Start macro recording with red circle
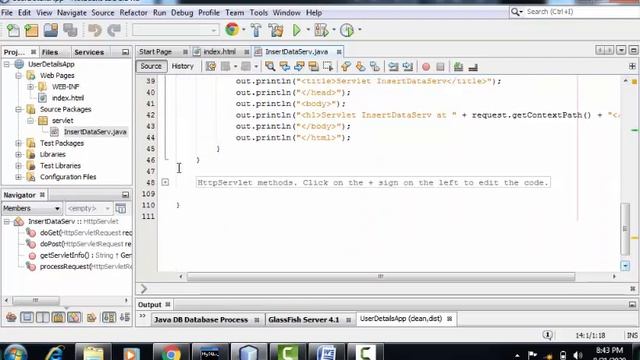 (426, 67)
